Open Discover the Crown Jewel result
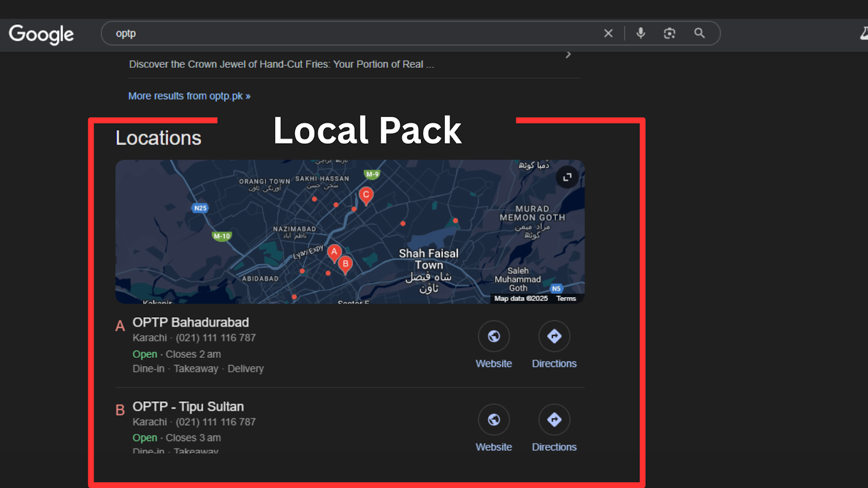Viewport: 868px width, 488px height. click(x=281, y=64)
